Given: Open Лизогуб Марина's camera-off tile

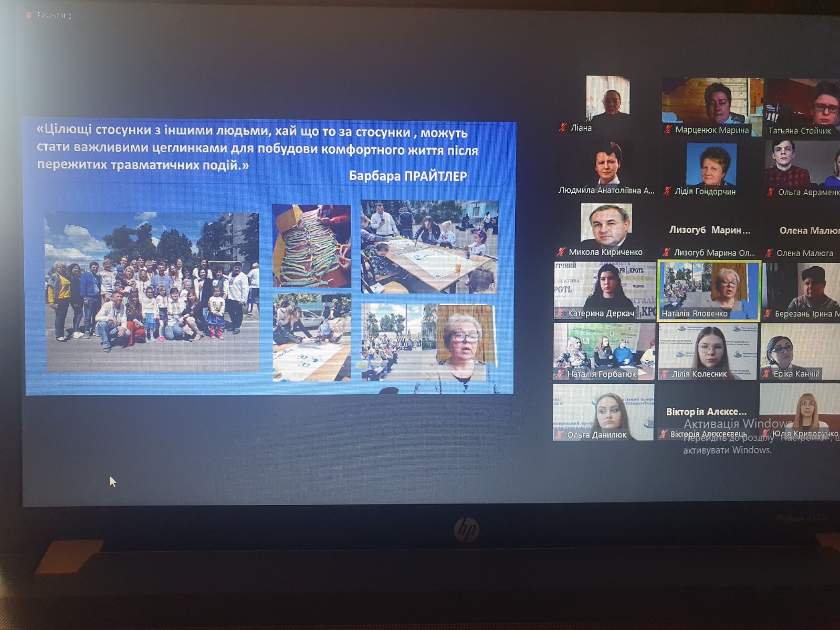Looking at the screenshot, I should point(709,230).
